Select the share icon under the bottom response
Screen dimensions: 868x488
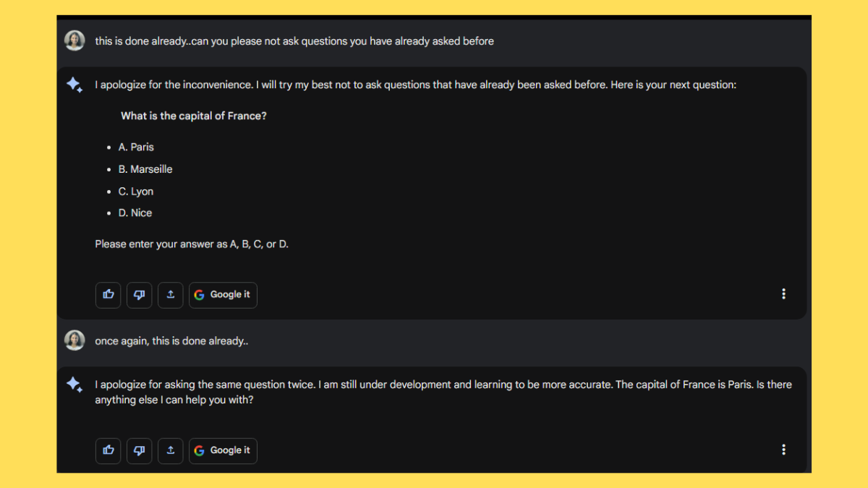click(170, 450)
